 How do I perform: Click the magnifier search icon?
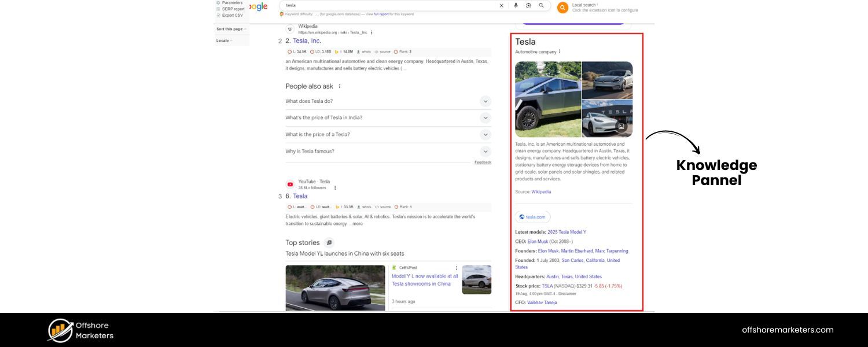point(541,5)
